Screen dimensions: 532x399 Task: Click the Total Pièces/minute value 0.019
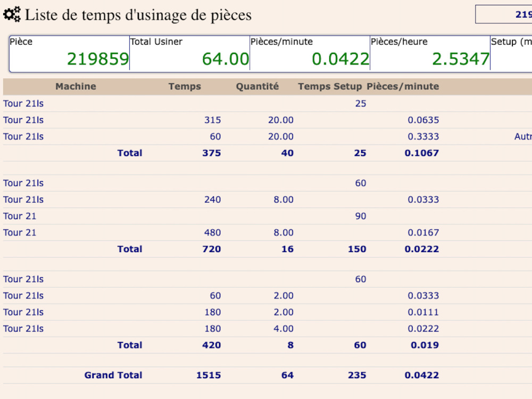425,345
